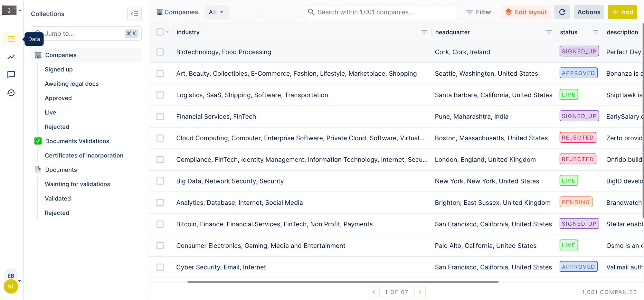Select the Big Data, Network Security row checkbox

(160, 181)
